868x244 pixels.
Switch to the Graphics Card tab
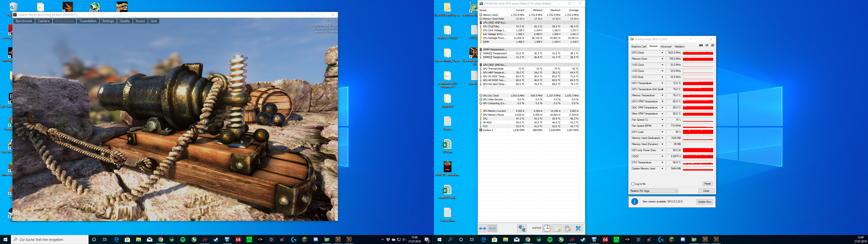(x=639, y=47)
